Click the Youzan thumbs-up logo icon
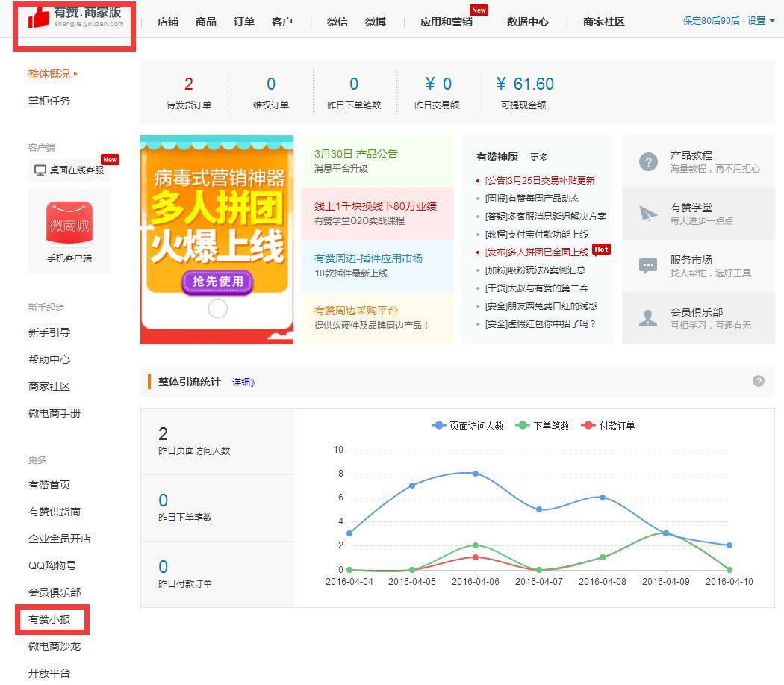 (x=39, y=17)
